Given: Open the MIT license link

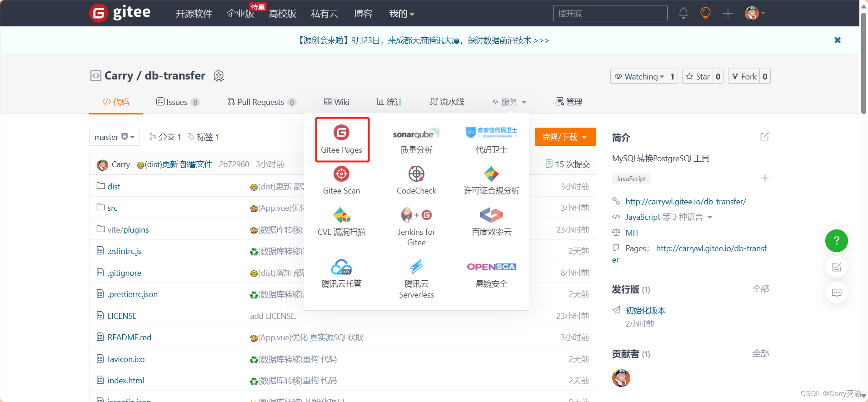Looking at the screenshot, I should coord(632,233).
